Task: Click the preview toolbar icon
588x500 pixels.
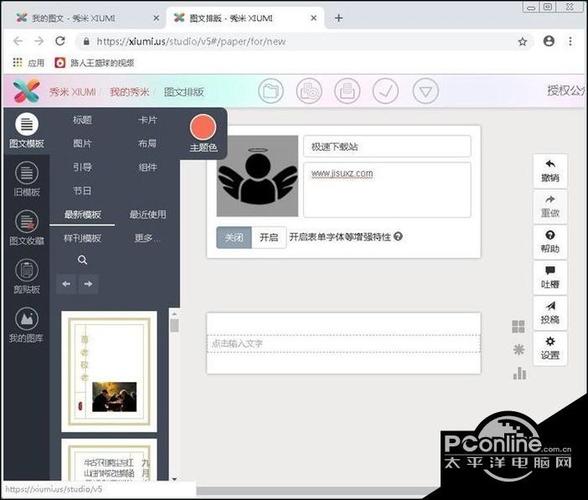Action: pos(309,91)
